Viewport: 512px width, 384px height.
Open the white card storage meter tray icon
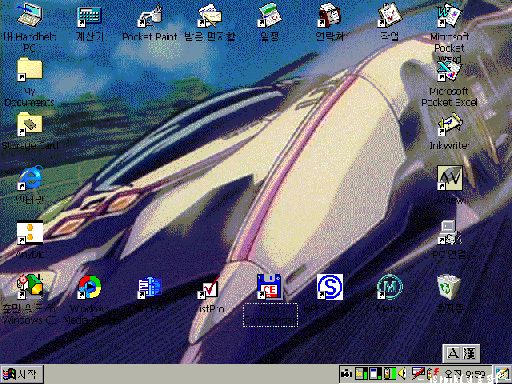pyautogui.click(x=375, y=374)
